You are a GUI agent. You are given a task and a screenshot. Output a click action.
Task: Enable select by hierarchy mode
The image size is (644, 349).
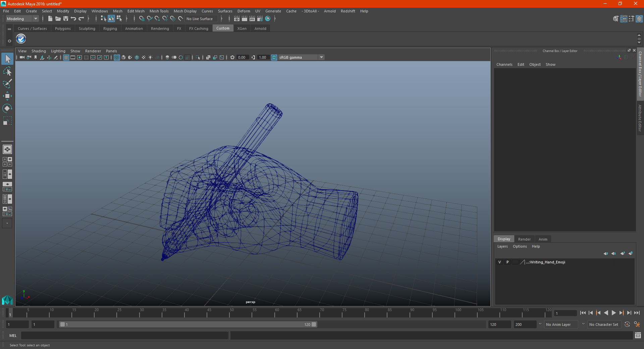point(103,19)
